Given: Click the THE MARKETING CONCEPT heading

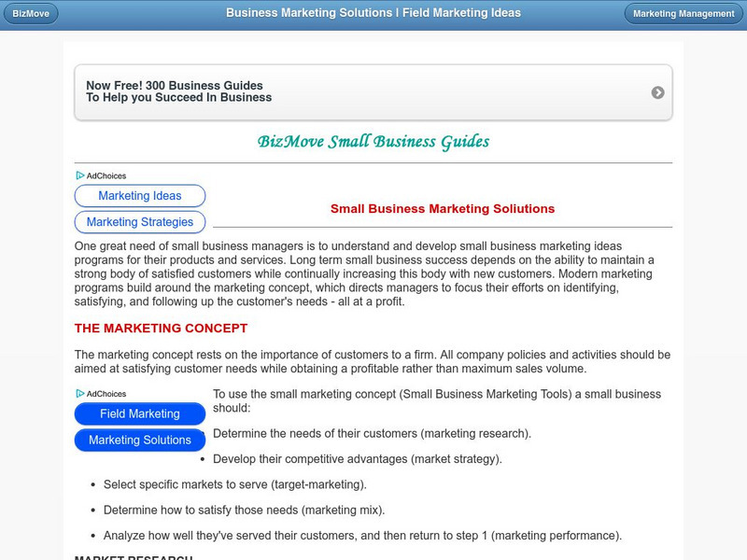Looking at the screenshot, I should (x=161, y=328).
